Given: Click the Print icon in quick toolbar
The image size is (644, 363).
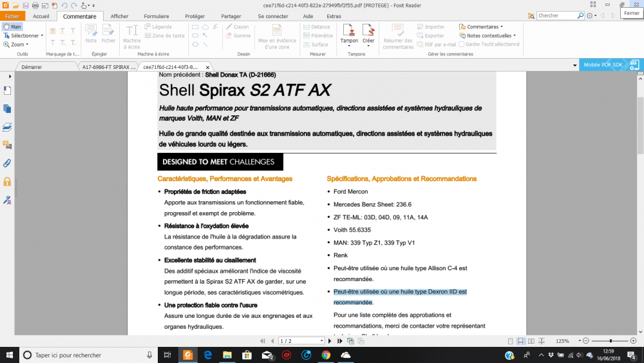Looking at the screenshot, I should [x=35, y=5].
